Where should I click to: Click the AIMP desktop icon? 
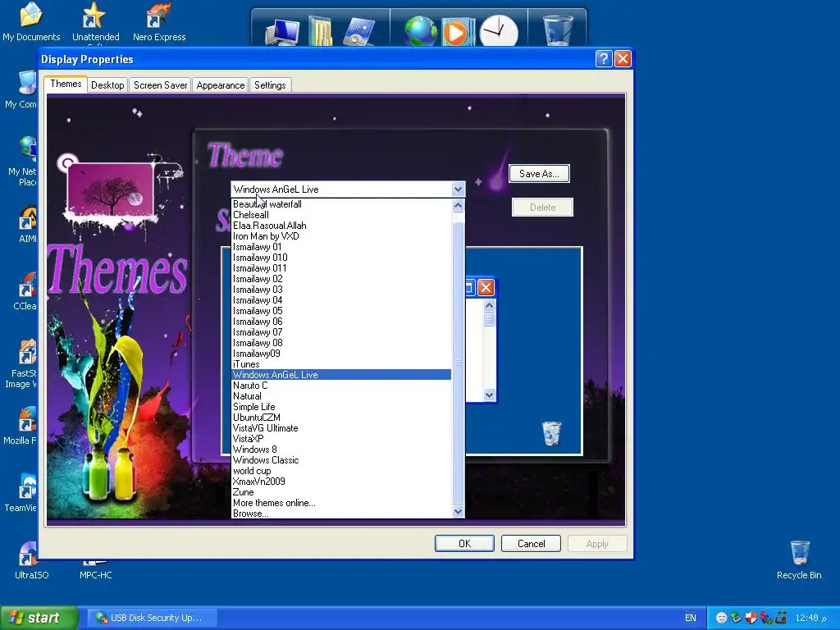point(27,225)
